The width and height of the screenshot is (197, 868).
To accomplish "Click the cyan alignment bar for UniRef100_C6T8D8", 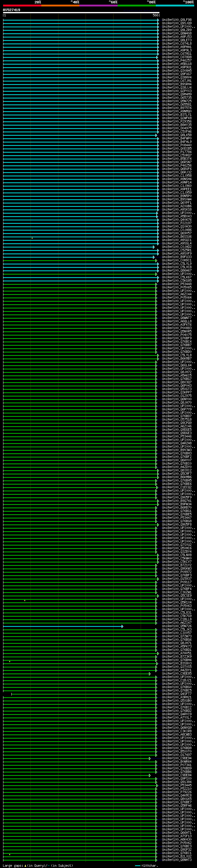I will [x=80, y=57].
